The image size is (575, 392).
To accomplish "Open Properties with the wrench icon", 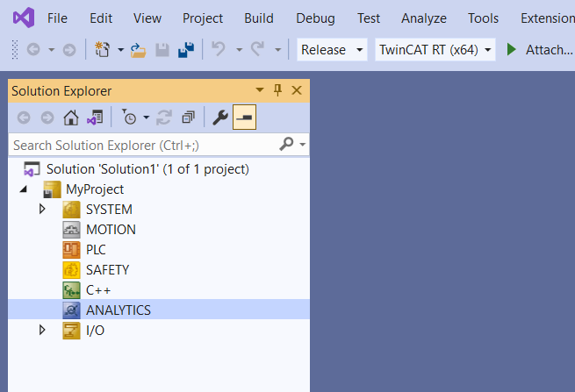I will tap(220, 118).
